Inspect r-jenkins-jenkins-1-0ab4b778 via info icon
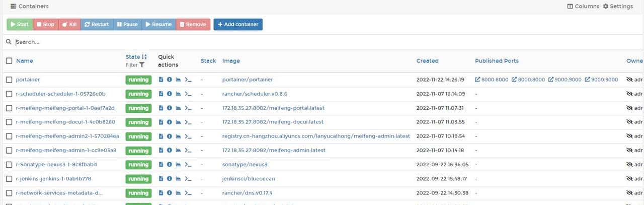Viewport: 644px width, 205px height. 170,178
